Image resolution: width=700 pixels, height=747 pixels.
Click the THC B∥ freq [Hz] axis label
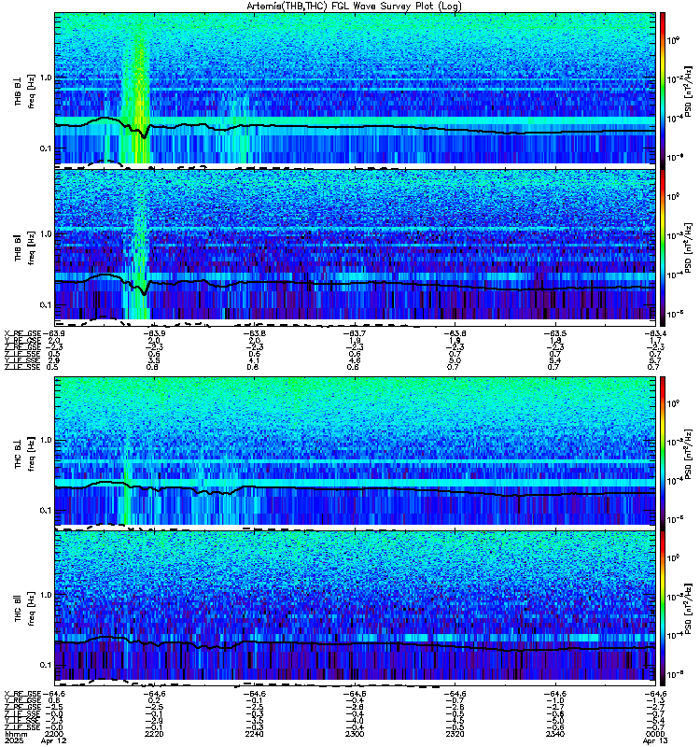pos(25,609)
